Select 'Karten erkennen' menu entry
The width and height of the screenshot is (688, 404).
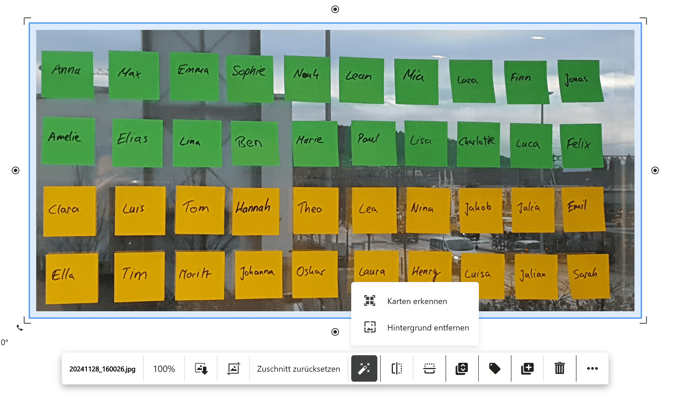pos(416,301)
